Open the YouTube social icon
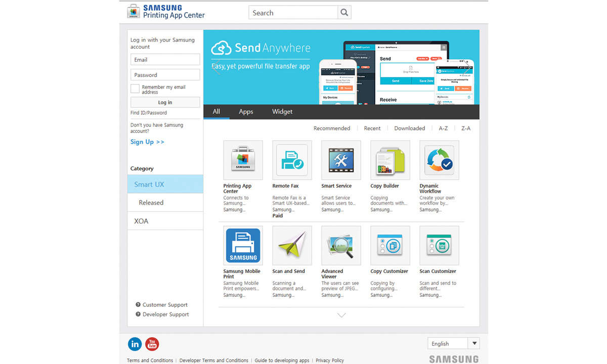The height and width of the screenshot is (364, 607). tap(152, 344)
